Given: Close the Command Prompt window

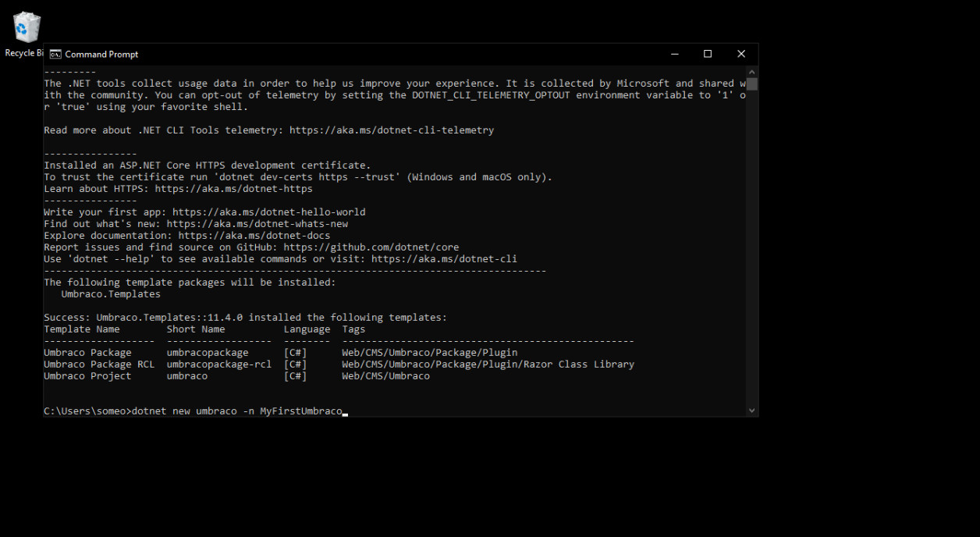Looking at the screenshot, I should click(x=741, y=54).
